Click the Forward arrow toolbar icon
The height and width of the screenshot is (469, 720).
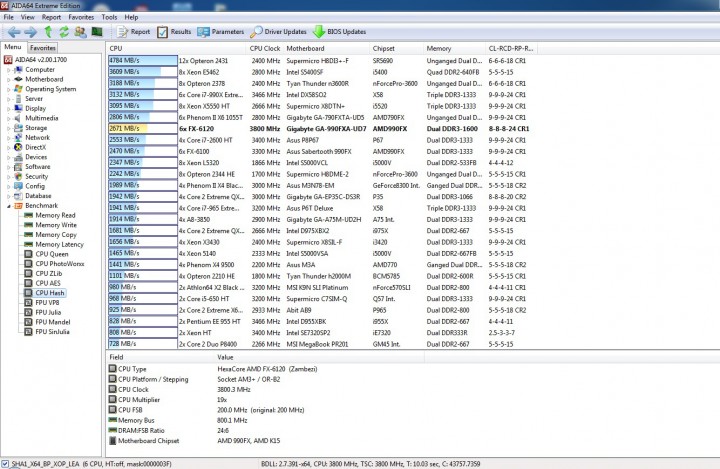pyautogui.click(x=31, y=32)
